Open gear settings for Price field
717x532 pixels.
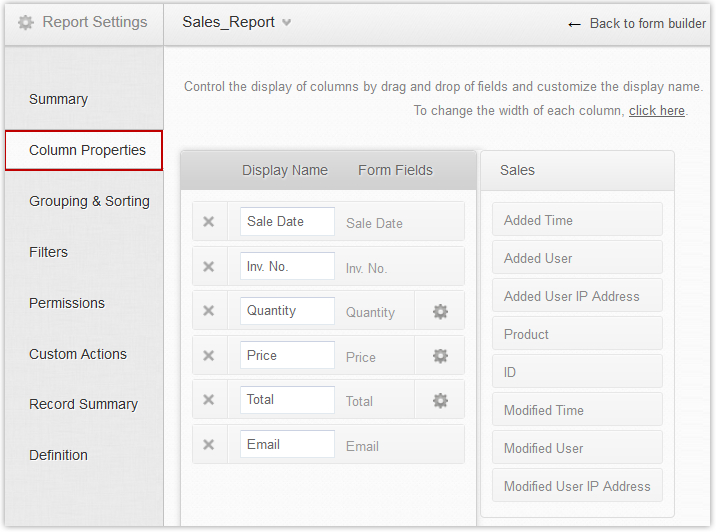point(440,356)
